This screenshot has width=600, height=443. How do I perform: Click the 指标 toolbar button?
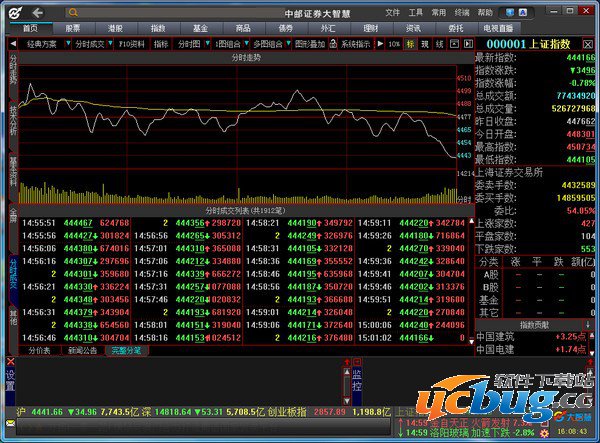pyautogui.click(x=161, y=44)
